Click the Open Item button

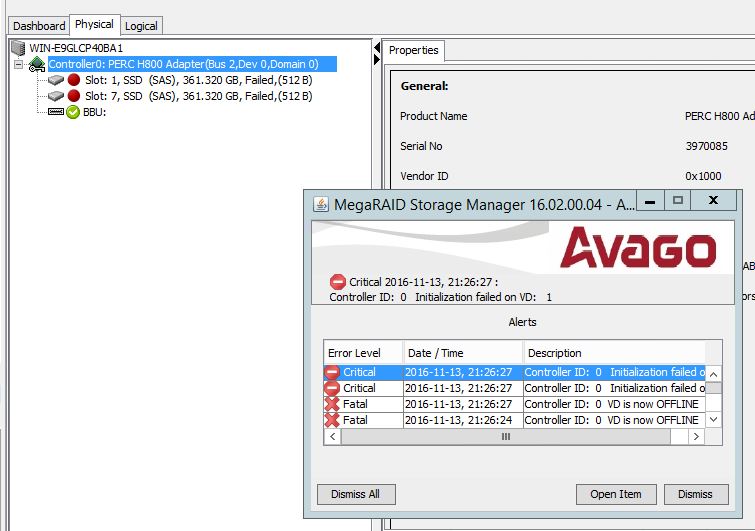coord(616,494)
